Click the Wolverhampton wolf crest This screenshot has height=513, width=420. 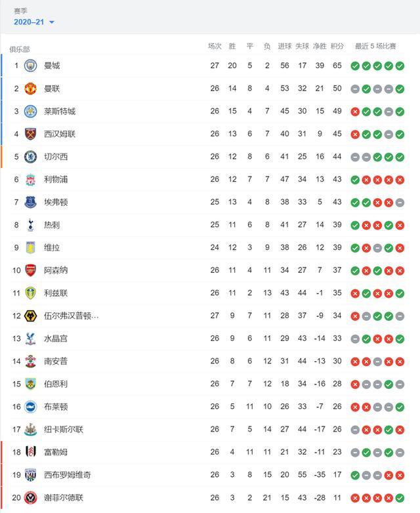pos(30,316)
